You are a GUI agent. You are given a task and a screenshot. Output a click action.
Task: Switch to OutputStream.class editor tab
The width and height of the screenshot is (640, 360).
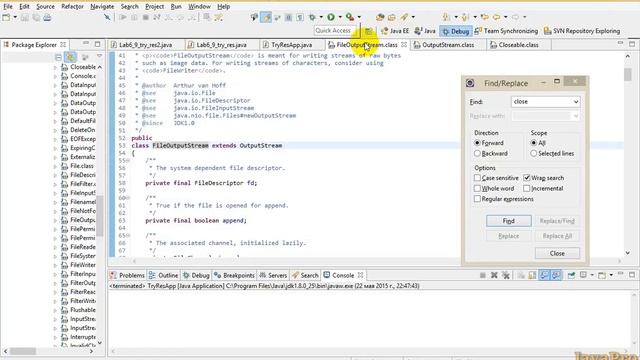pos(447,45)
